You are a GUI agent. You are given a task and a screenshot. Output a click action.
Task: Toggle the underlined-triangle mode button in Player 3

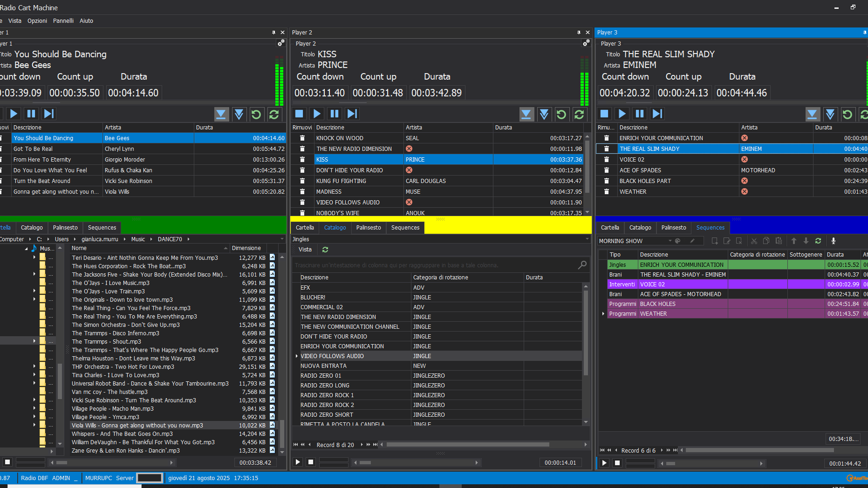click(x=813, y=114)
